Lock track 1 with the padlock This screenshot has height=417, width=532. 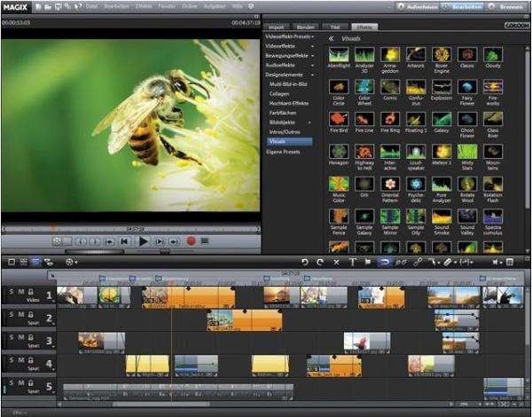[x=31, y=291]
